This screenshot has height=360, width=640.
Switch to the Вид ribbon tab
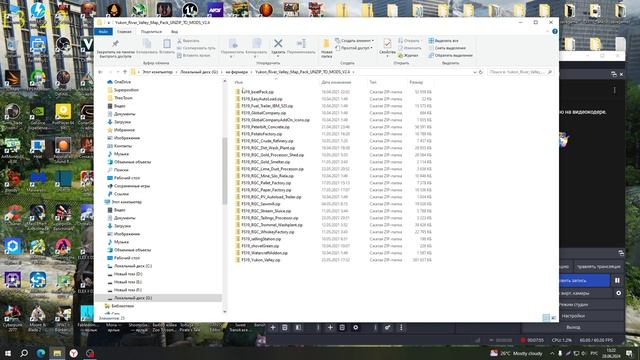click(174, 31)
